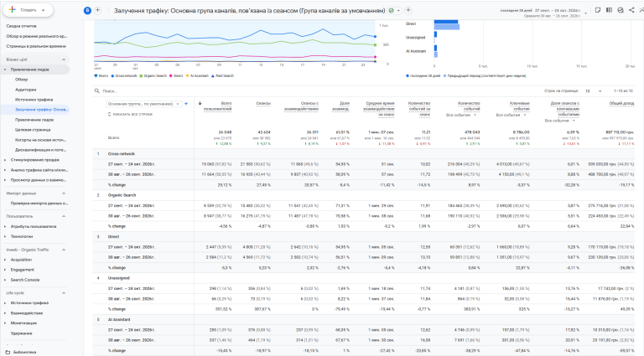
Task: Click the annotations note icon in the top toolbar
Action: (598, 10)
